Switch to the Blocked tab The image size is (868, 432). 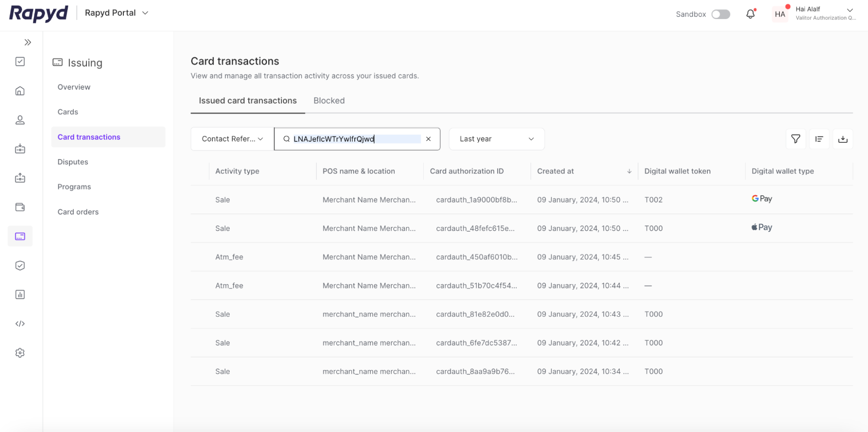(x=329, y=100)
